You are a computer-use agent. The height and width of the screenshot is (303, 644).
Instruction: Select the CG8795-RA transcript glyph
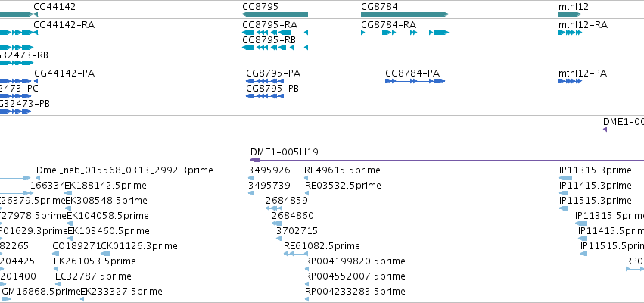pyautogui.click(x=275, y=33)
